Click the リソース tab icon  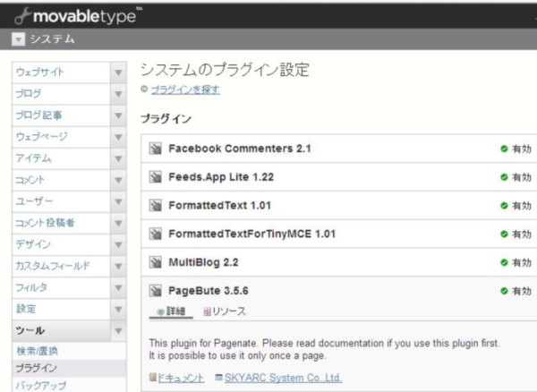pyautogui.click(x=208, y=311)
